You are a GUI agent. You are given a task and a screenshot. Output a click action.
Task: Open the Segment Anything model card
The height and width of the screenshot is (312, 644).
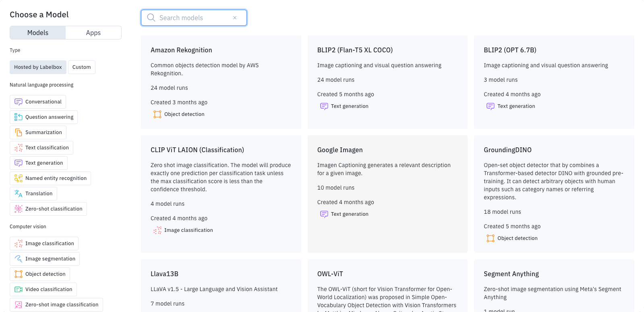point(554,285)
